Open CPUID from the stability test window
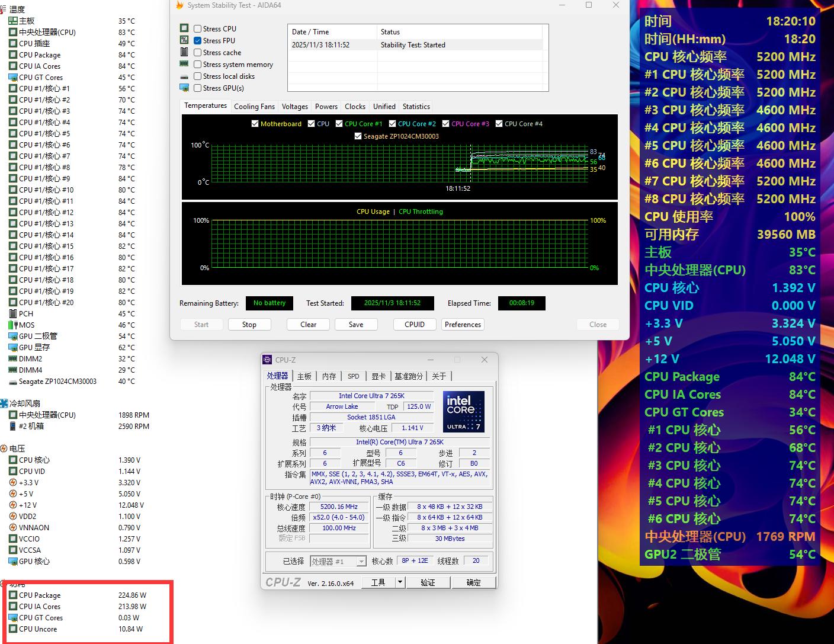834x644 pixels. pyautogui.click(x=415, y=325)
